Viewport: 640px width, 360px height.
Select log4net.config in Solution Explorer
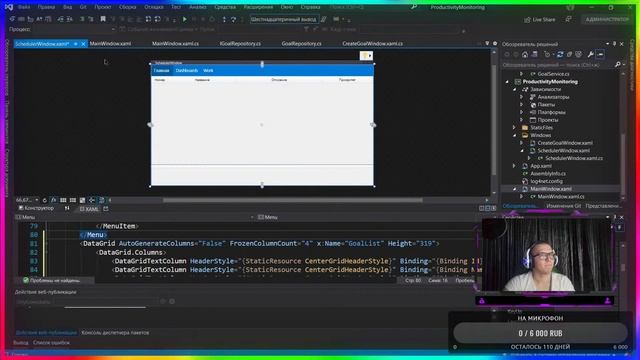click(x=546, y=181)
